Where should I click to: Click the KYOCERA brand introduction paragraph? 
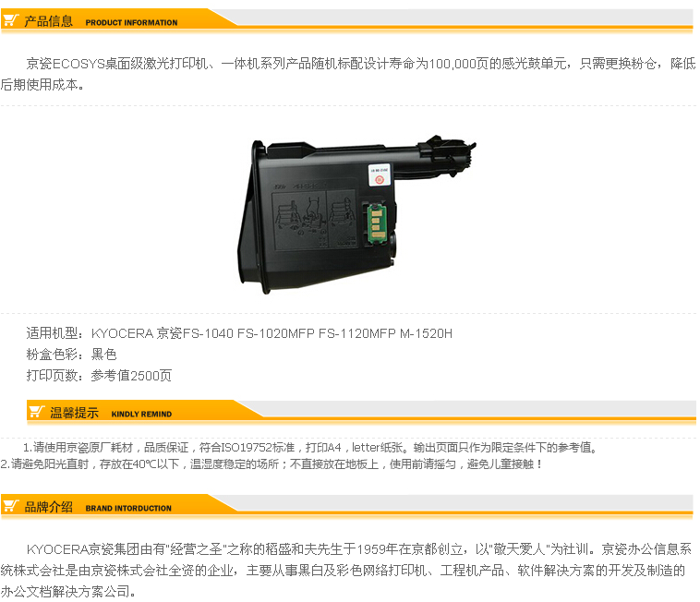pyautogui.click(x=346, y=570)
